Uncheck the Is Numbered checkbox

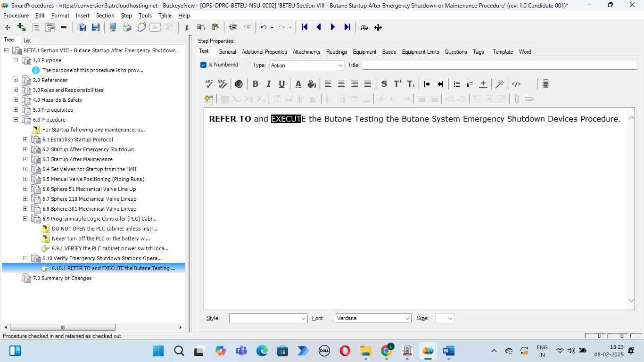(x=204, y=65)
